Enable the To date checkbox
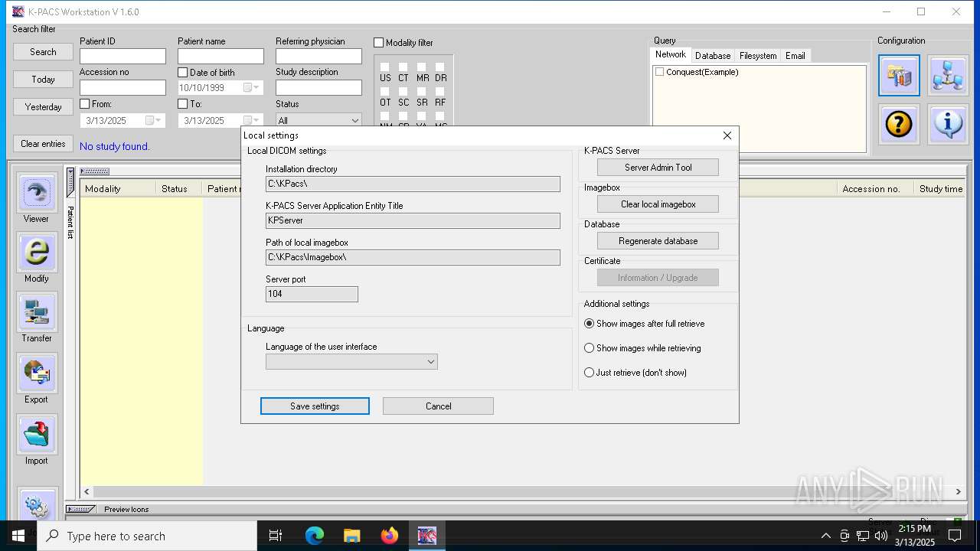Image resolution: width=980 pixels, height=551 pixels. pyautogui.click(x=182, y=104)
